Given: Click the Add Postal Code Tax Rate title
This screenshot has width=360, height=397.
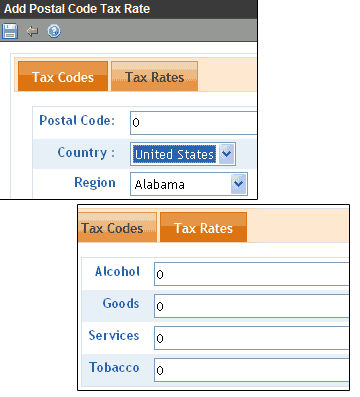Looking at the screenshot, I should 77,9.
